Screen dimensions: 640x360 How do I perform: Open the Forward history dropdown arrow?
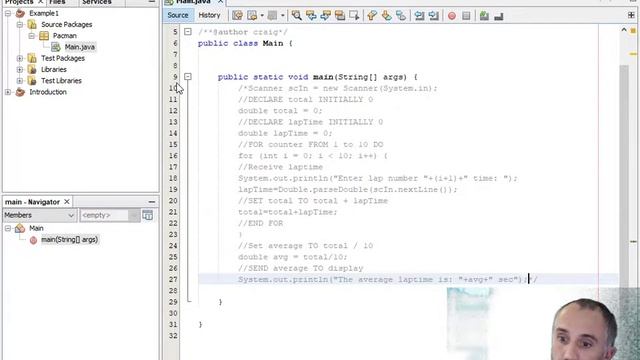[282, 16]
